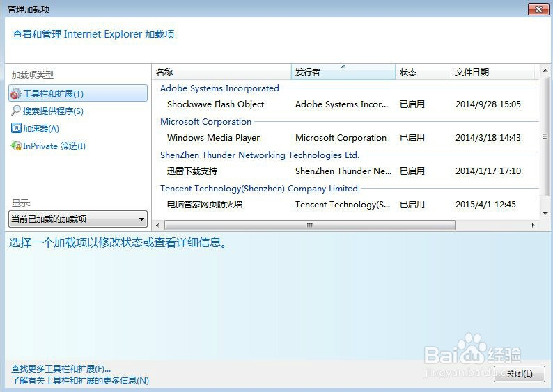Screen dimensions: 553x392
Task: Click the Adobe Systems Incorporated group header
Action: (x=219, y=88)
